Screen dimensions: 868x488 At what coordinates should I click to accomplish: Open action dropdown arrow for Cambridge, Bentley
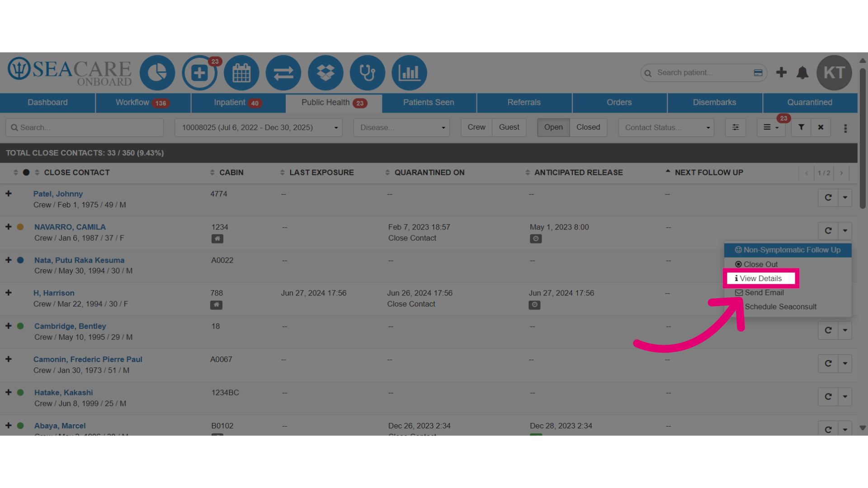845,330
